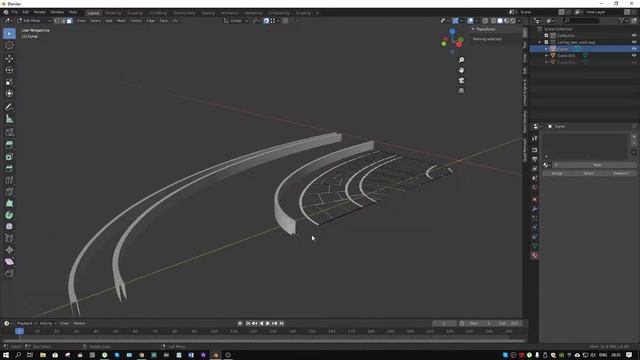Click the Deselect material button
This screenshot has height=360, width=640.
point(621,173)
